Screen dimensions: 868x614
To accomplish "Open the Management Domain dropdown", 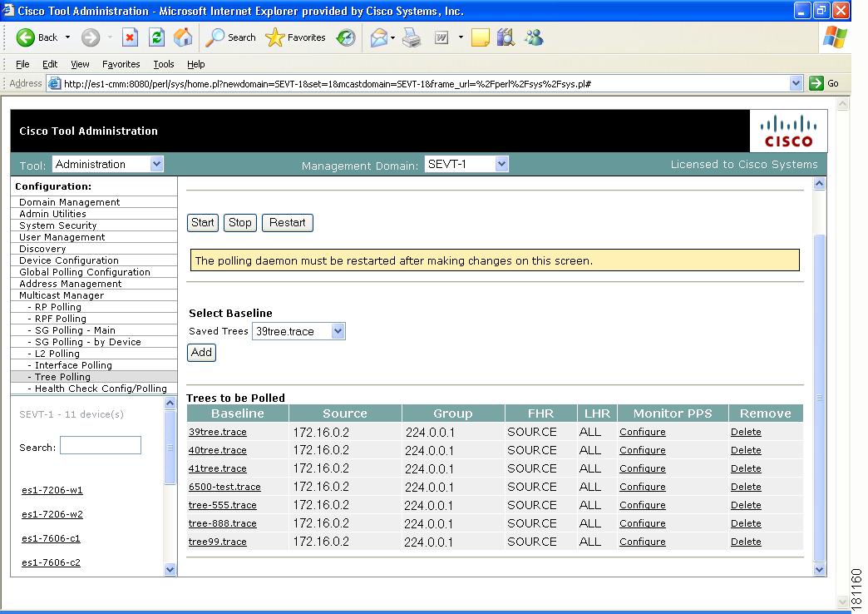I will point(501,164).
